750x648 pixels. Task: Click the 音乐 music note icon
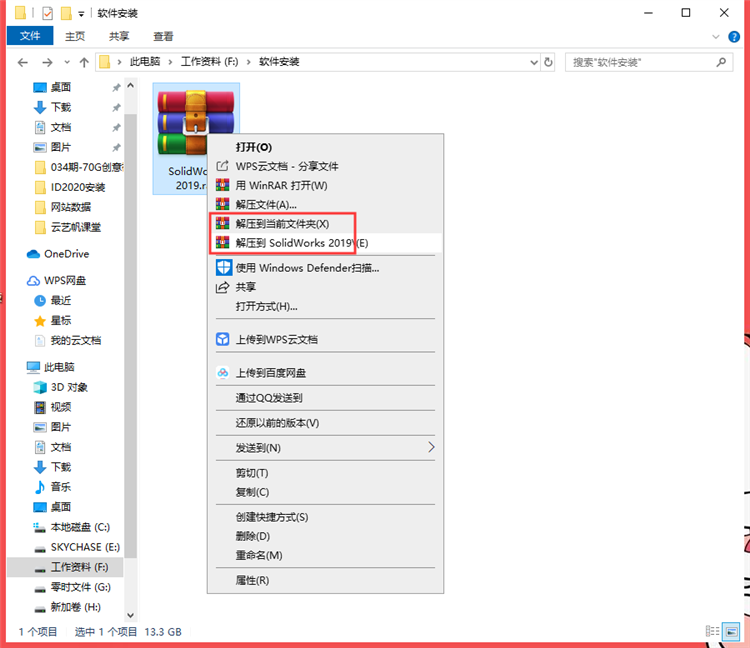pos(40,487)
